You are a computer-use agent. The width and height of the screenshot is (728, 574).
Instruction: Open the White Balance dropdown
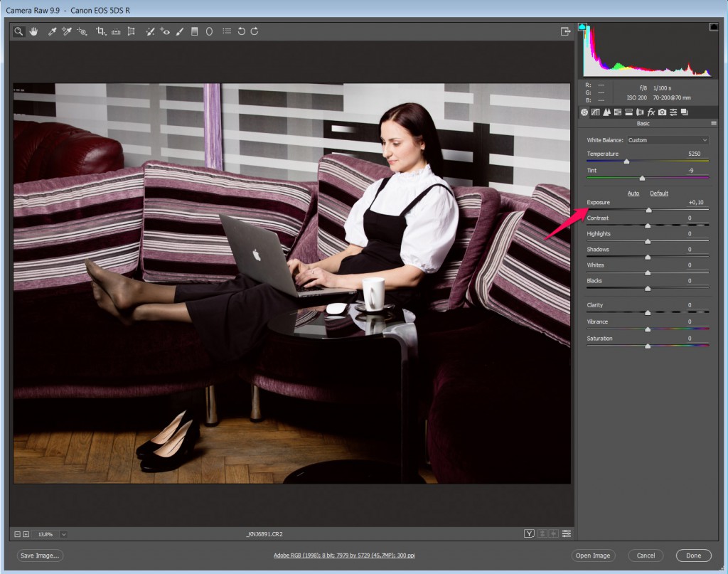tap(668, 140)
